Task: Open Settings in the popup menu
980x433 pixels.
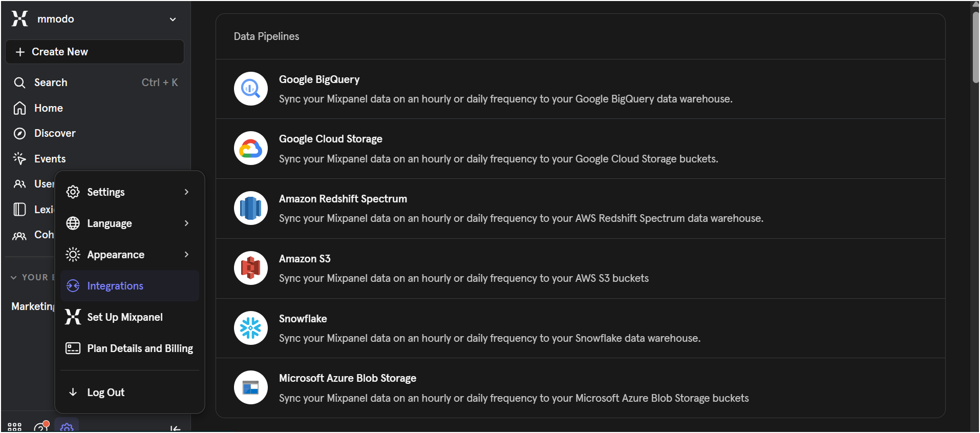Action: coord(130,192)
